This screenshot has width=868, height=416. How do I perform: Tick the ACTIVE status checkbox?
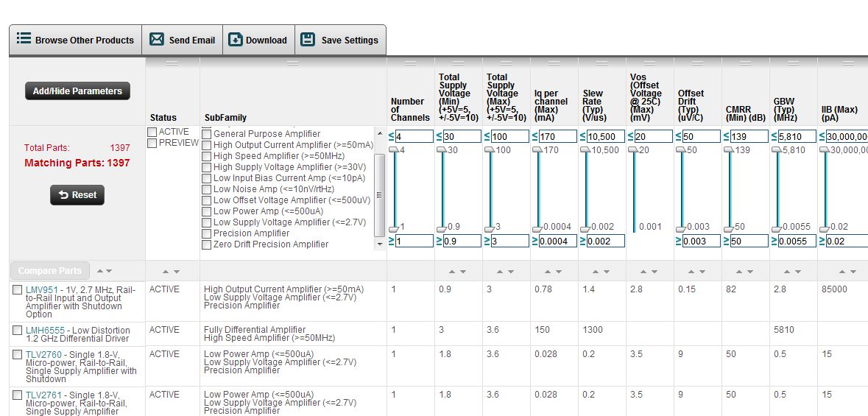tap(152, 133)
